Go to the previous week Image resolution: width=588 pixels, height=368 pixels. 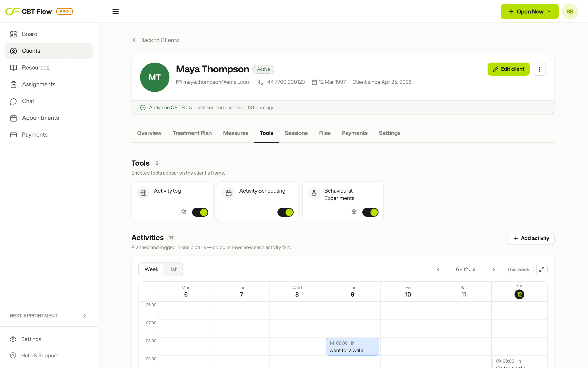[438, 269]
